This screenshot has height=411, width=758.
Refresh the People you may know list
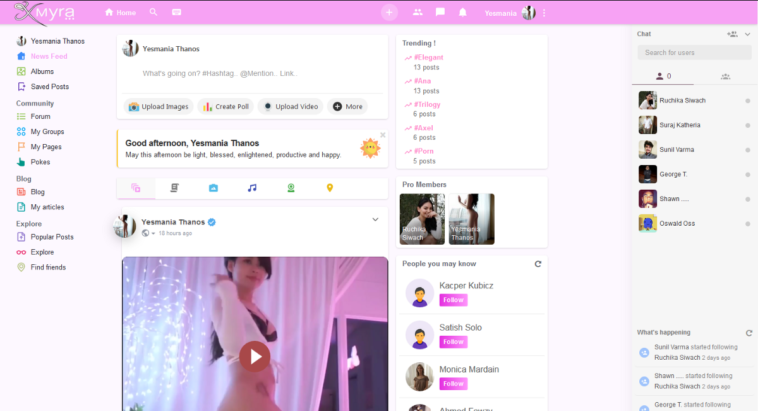(x=538, y=264)
